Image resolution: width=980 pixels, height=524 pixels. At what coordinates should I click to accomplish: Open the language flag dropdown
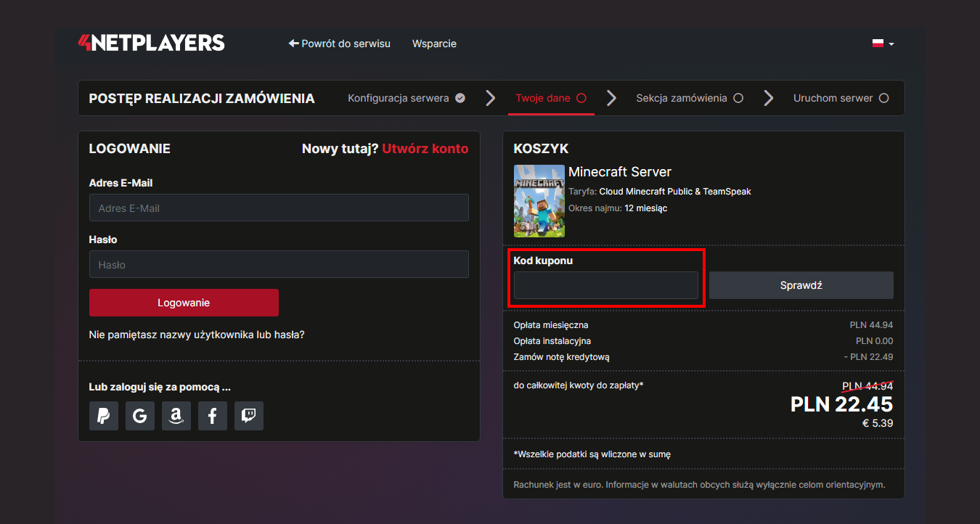pos(883,44)
